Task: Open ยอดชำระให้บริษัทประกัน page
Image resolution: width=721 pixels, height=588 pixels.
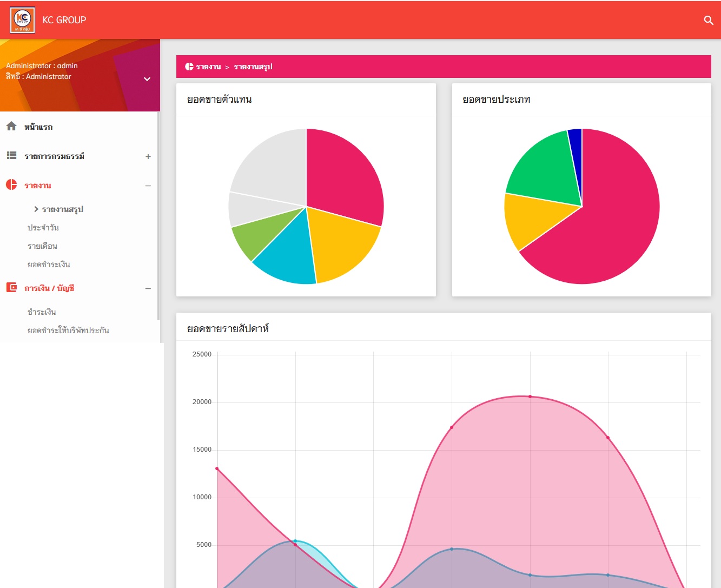Action: coord(68,331)
